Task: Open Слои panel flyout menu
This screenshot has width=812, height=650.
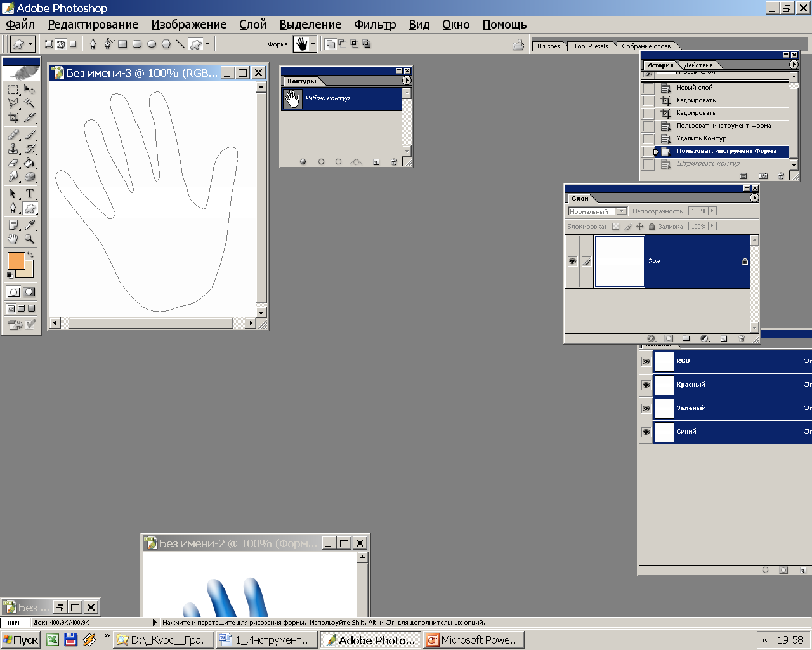Action: [754, 198]
